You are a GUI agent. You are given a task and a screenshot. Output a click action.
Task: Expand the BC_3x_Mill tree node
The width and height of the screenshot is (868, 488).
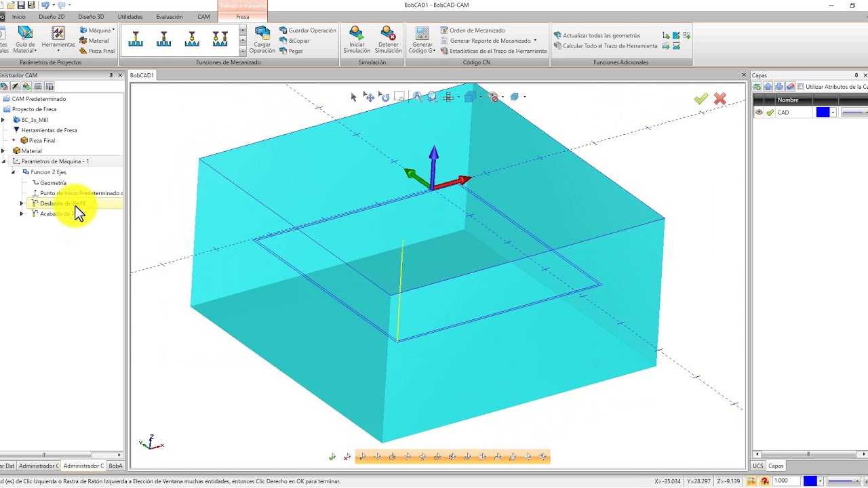(x=3, y=120)
